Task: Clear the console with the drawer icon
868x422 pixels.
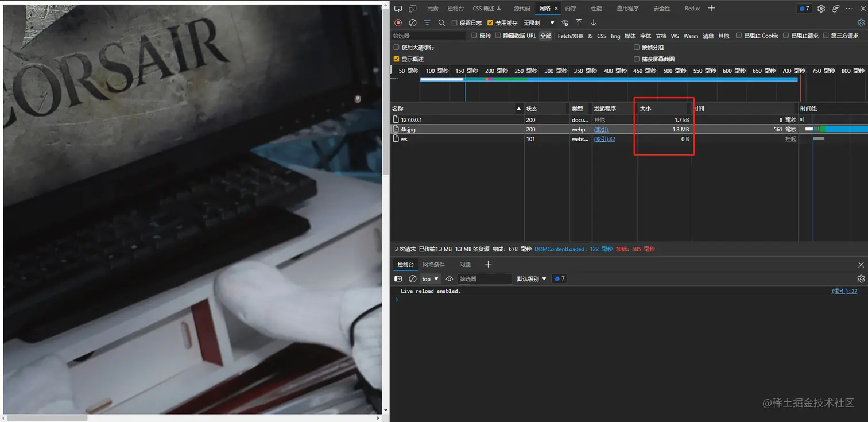Action: (412, 279)
